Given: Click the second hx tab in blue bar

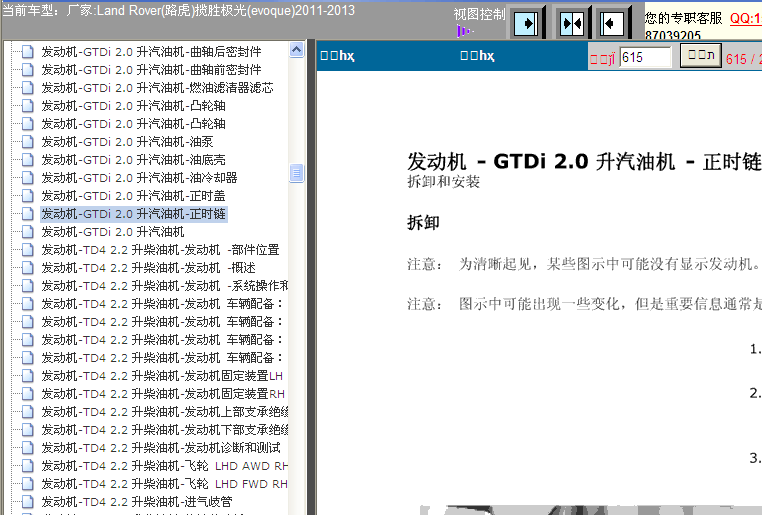Looking at the screenshot, I should (477, 55).
